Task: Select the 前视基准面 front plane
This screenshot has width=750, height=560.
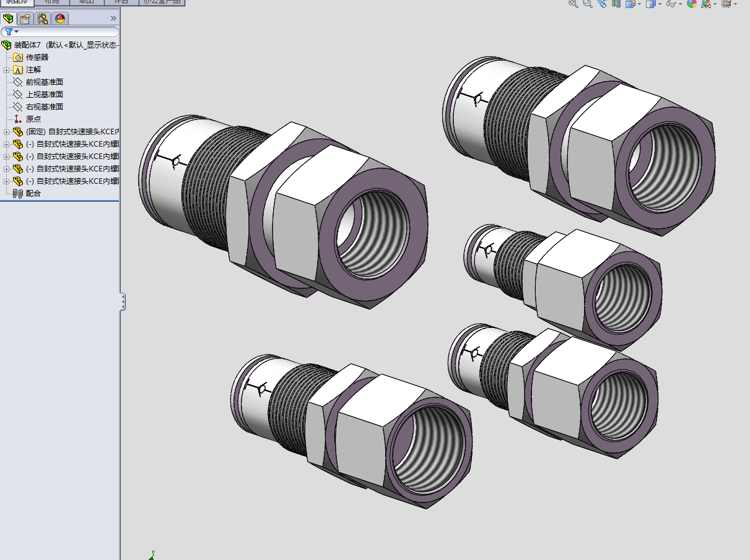Action: point(38,82)
